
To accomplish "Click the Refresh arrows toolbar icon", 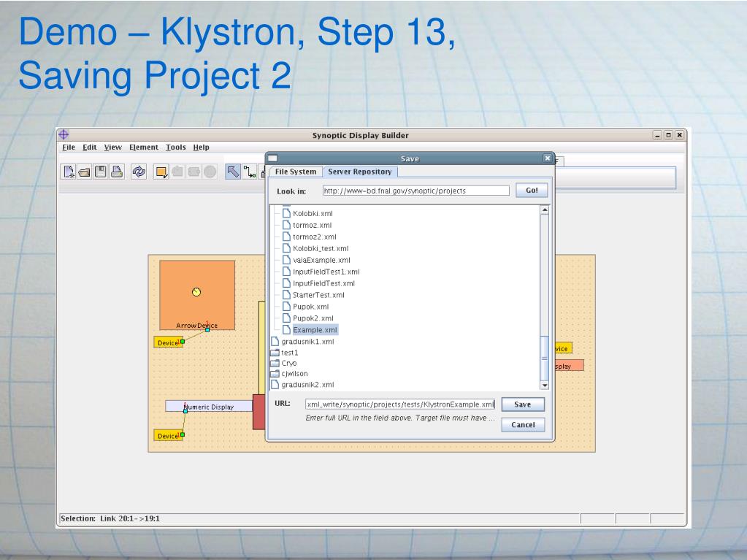I will click(139, 172).
